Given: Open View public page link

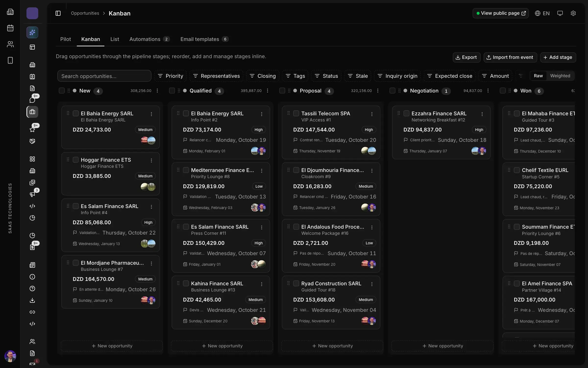Looking at the screenshot, I should (x=501, y=13).
